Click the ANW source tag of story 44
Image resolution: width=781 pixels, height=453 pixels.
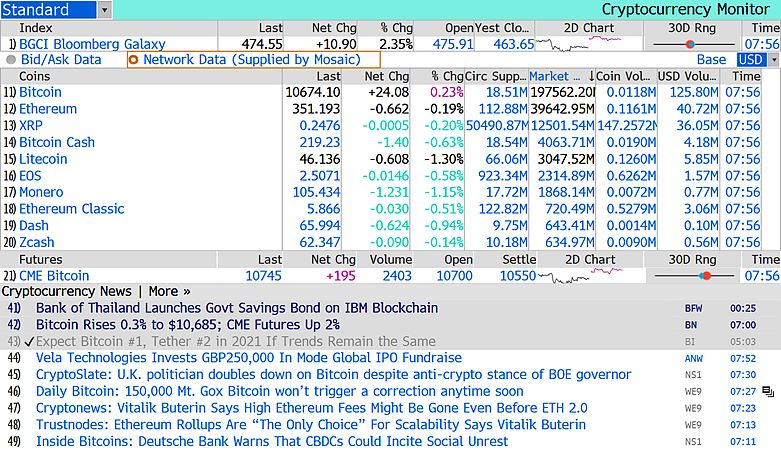[x=693, y=358]
